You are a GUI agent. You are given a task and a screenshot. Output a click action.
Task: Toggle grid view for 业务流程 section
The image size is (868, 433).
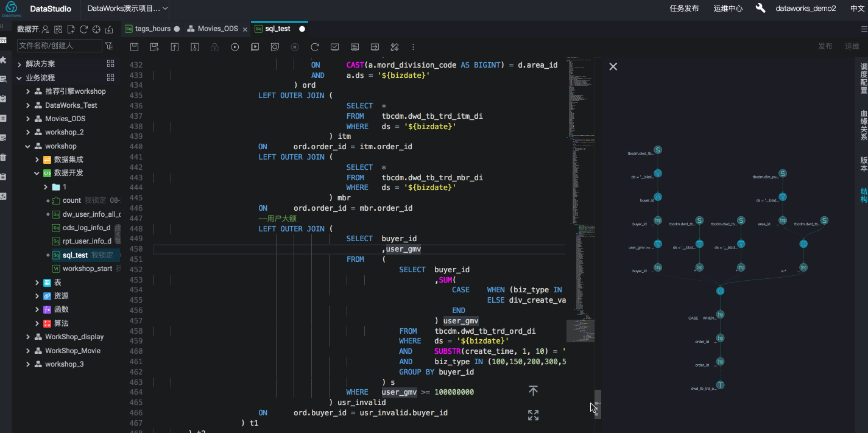(110, 78)
